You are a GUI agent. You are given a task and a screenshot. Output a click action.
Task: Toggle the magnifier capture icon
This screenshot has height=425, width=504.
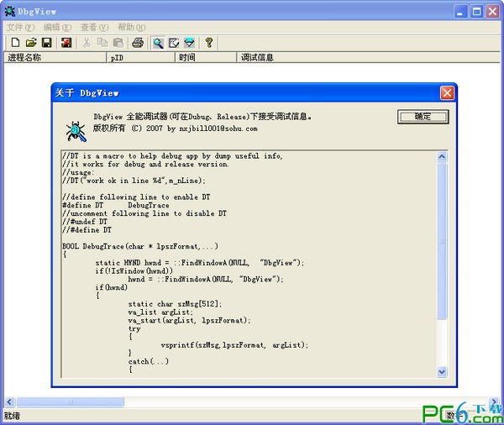coord(158,43)
